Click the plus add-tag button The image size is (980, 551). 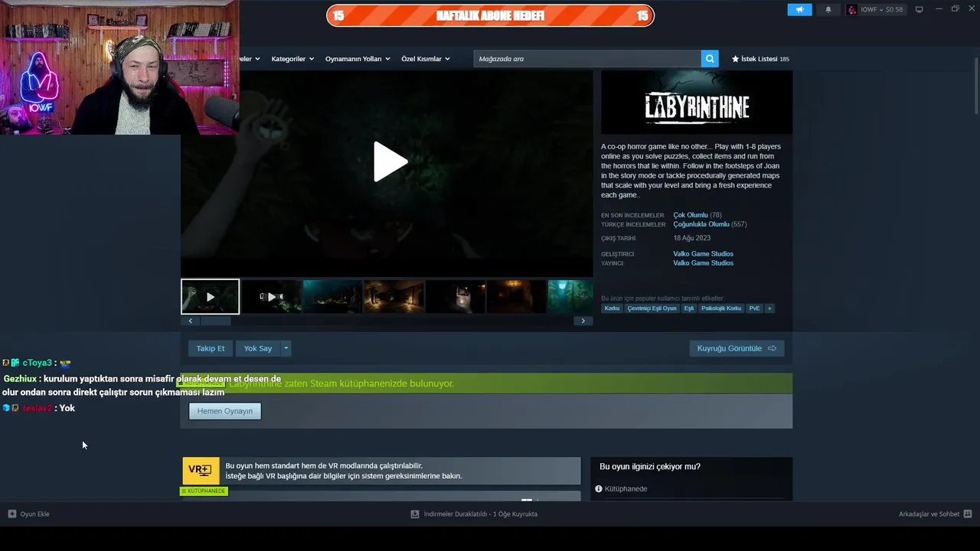769,308
